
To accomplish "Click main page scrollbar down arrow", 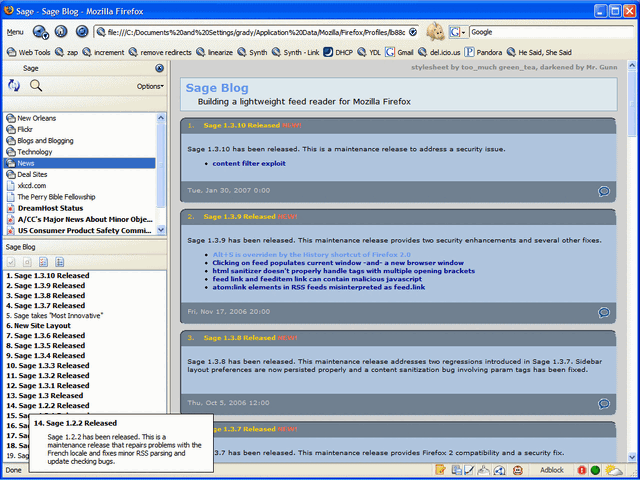I will (x=632, y=457).
